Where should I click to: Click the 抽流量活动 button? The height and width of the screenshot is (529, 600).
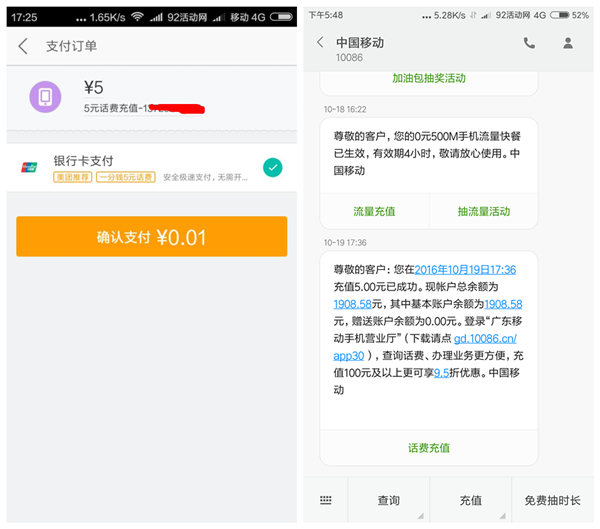pos(484,211)
